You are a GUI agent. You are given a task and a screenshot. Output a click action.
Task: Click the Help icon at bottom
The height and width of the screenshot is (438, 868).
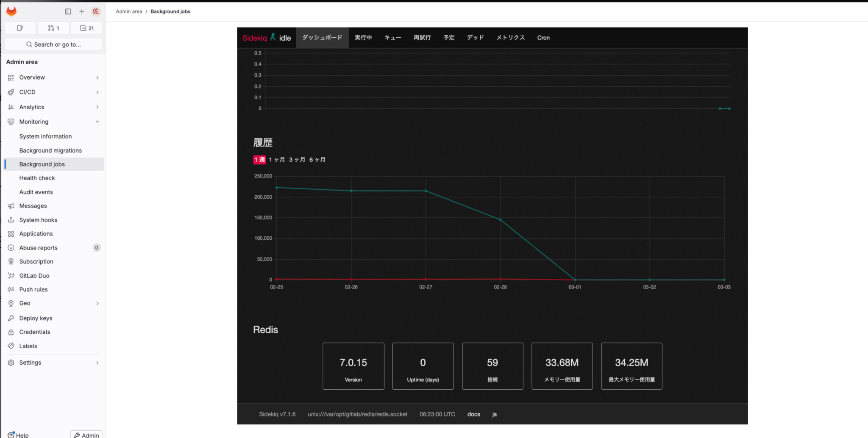tap(18, 435)
